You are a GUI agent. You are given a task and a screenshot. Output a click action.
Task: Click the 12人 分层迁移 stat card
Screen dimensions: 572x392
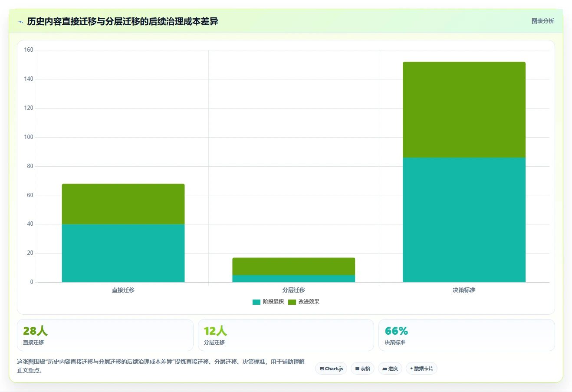point(286,335)
